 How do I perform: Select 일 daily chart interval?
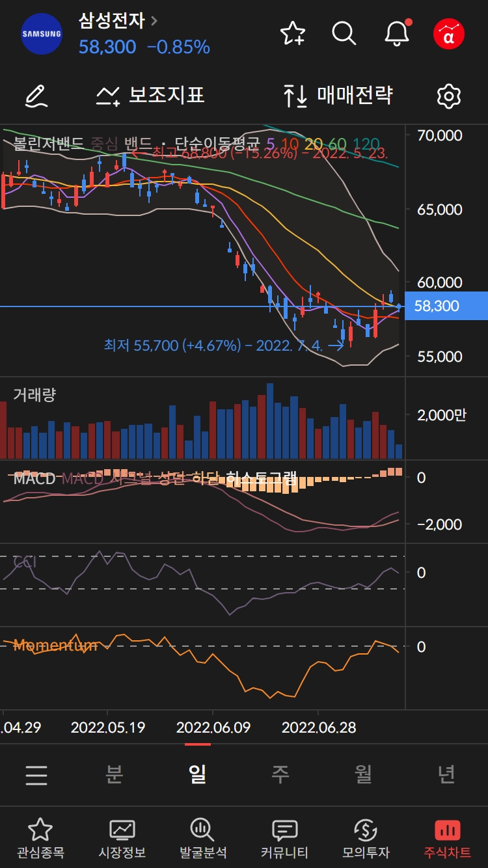198,774
